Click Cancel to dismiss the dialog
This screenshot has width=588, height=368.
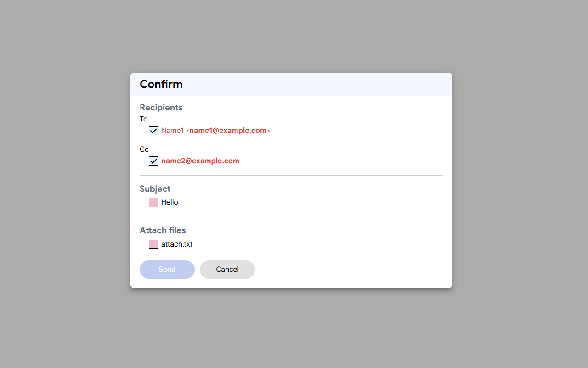point(227,270)
